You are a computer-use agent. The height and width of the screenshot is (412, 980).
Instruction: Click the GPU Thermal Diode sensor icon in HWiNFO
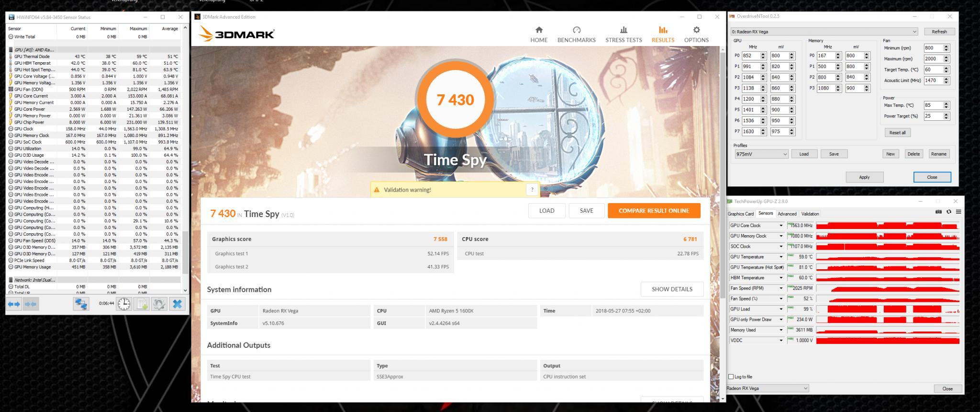(11, 57)
